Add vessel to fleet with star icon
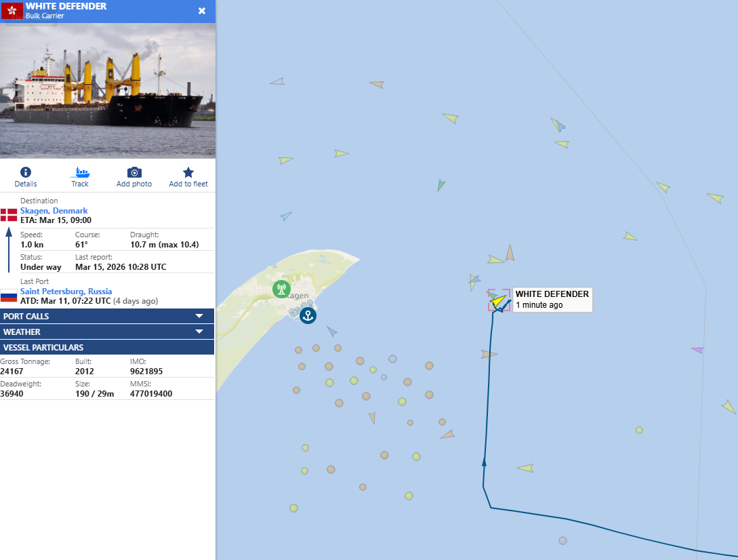This screenshot has width=738, height=560. click(188, 172)
